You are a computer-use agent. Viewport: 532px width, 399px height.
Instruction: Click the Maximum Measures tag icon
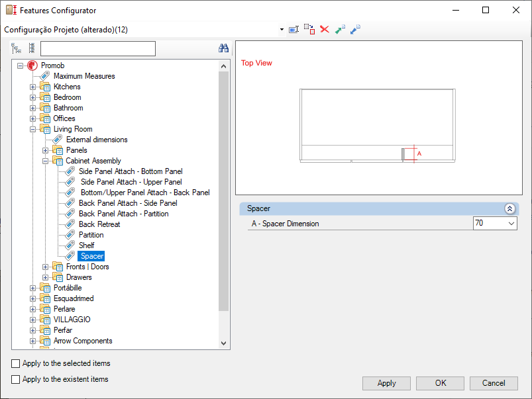[x=45, y=76]
